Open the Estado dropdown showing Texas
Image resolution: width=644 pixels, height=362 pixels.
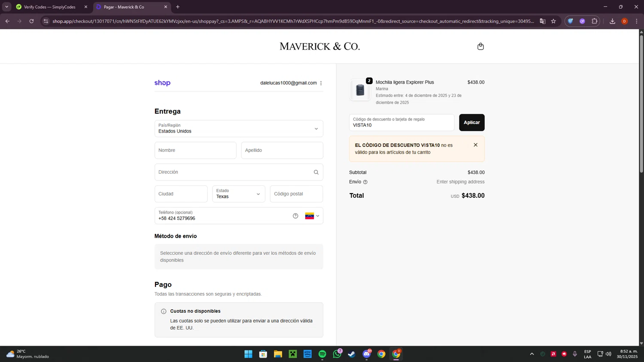pyautogui.click(x=239, y=194)
